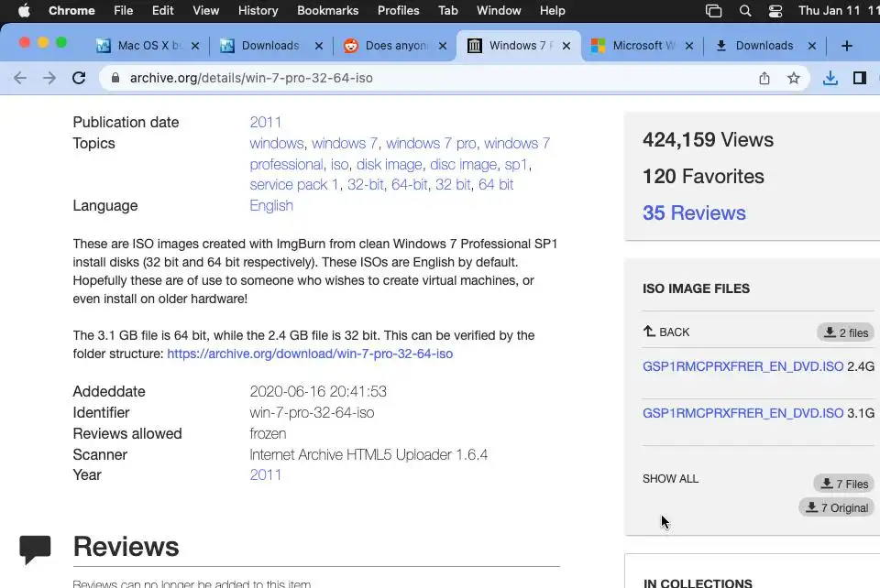Open the Bookmarks menu

(x=328, y=11)
